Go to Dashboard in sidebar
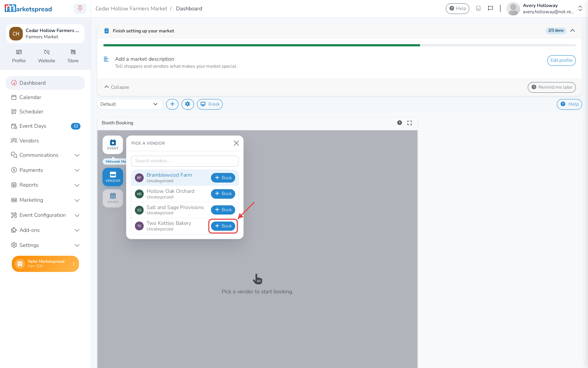The height and width of the screenshot is (368, 588). [45, 83]
